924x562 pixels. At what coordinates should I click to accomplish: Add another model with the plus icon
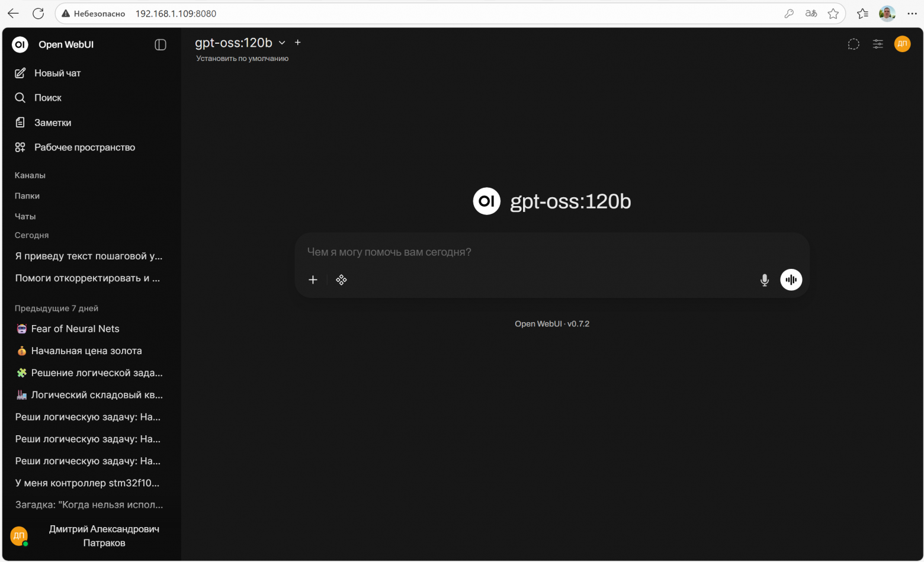[x=298, y=43]
